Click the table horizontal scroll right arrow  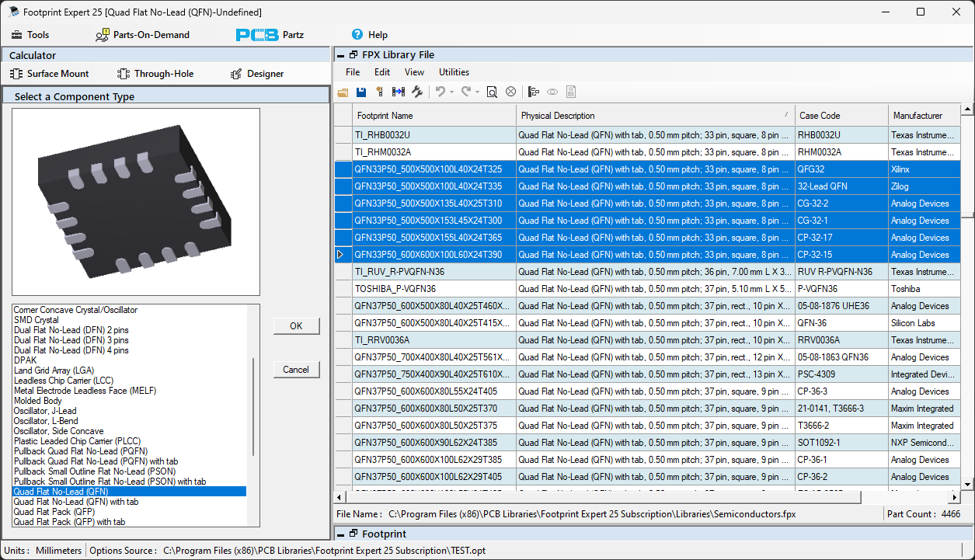(954, 497)
